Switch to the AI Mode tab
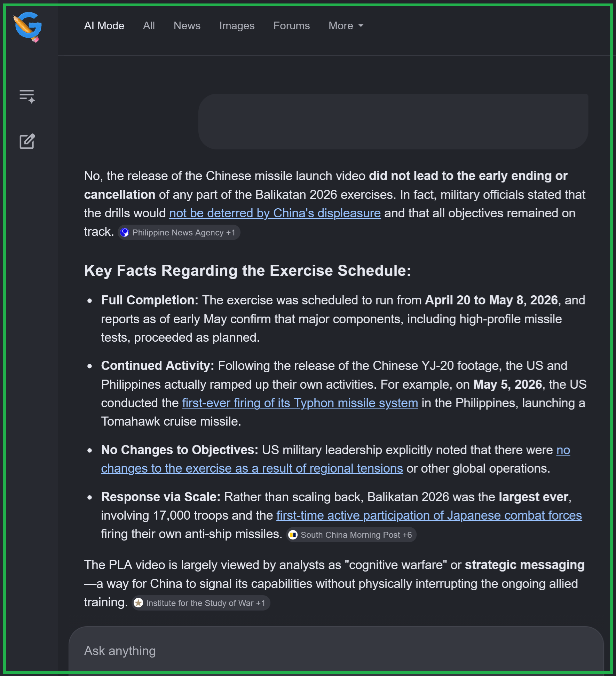This screenshot has height=676, width=616. point(104,26)
